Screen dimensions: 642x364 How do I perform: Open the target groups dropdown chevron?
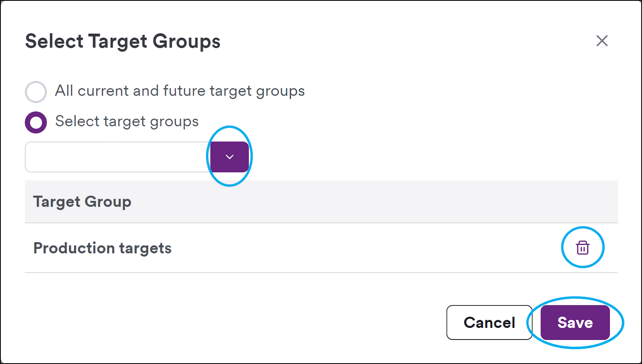230,157
